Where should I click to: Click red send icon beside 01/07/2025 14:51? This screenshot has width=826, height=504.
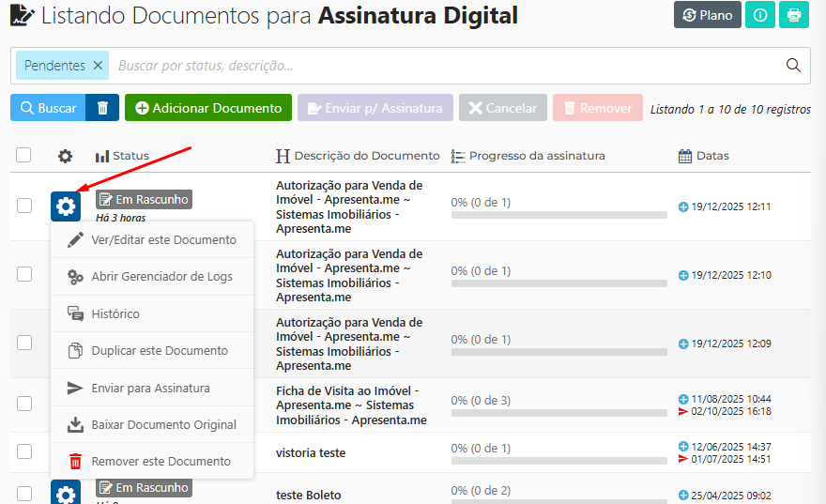[683, 459]
